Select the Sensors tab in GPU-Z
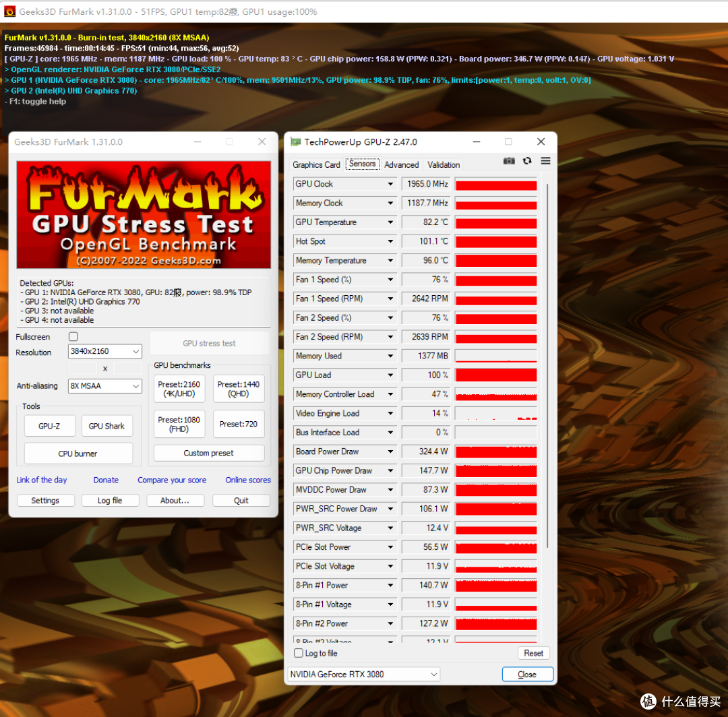Viewport: 728px width, 717px height. click(x=362, y=164)
